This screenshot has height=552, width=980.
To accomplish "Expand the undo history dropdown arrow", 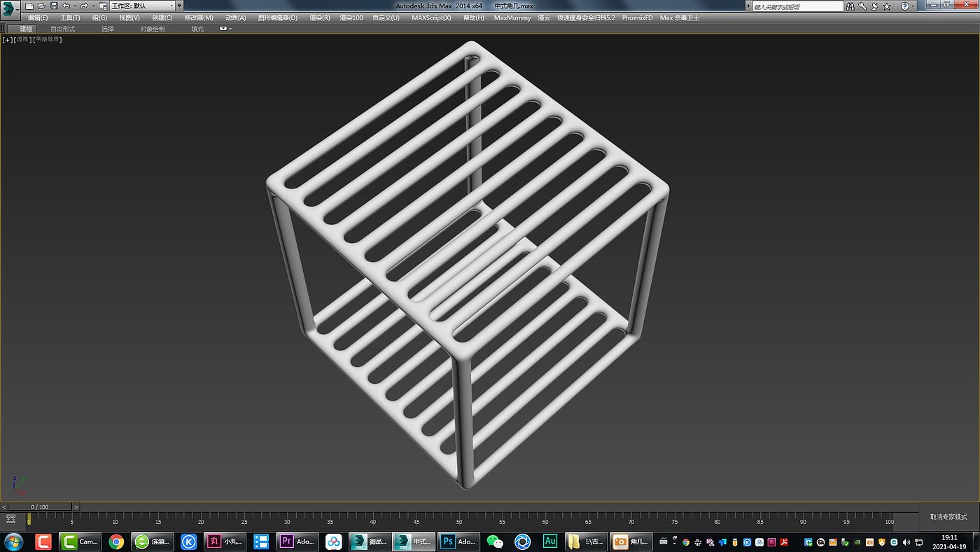I will point(75,6).
